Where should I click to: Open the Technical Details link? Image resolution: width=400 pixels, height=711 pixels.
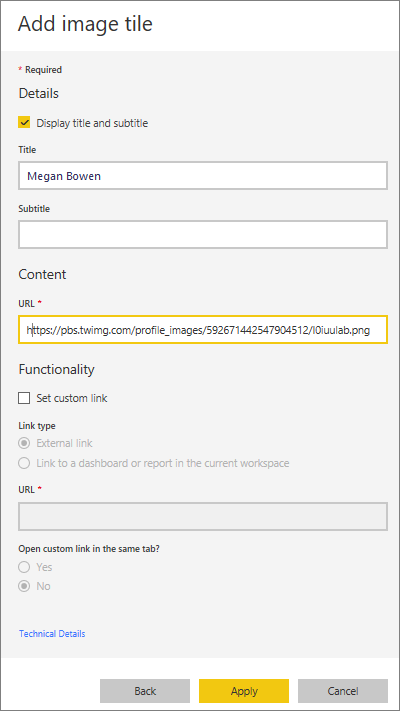[x=52, y=633]
